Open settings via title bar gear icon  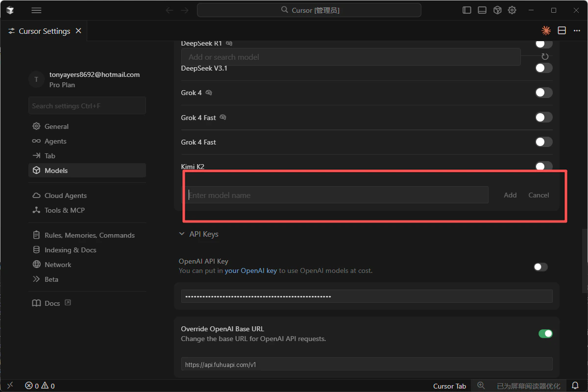pos(512,10)
